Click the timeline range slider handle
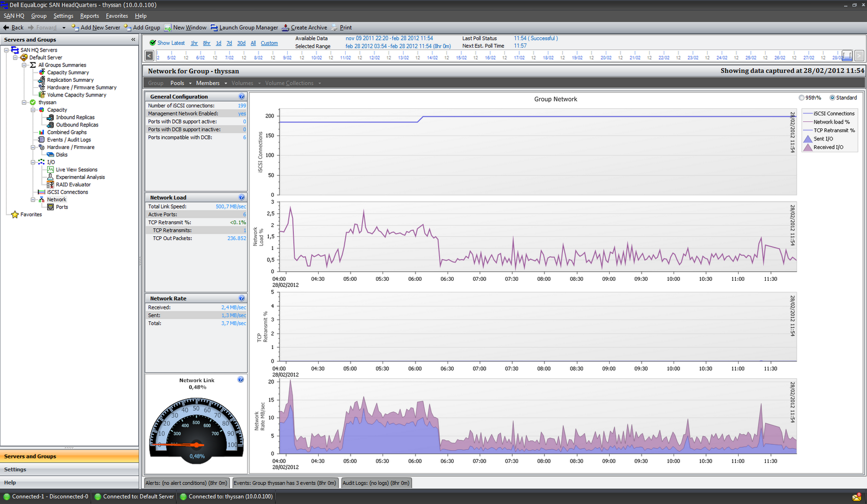The width and height of the screenshot is (867, 504). (847, 55)
